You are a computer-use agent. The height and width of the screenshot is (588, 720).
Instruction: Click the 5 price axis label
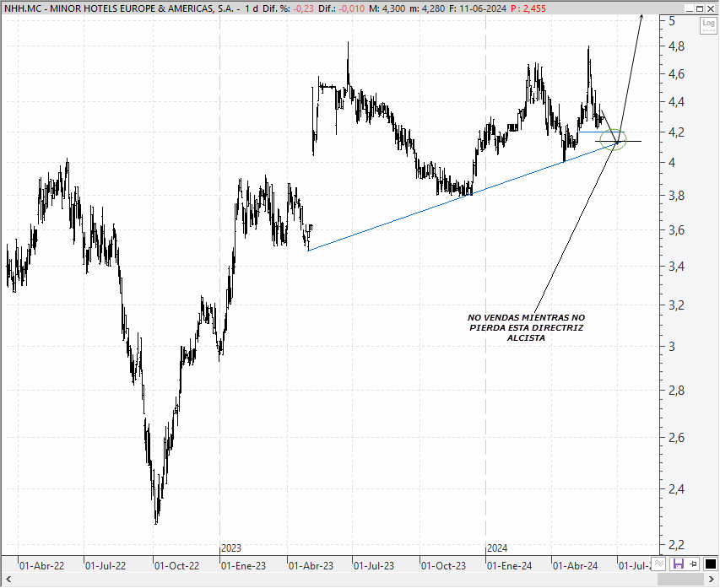[x=672, y=21]
